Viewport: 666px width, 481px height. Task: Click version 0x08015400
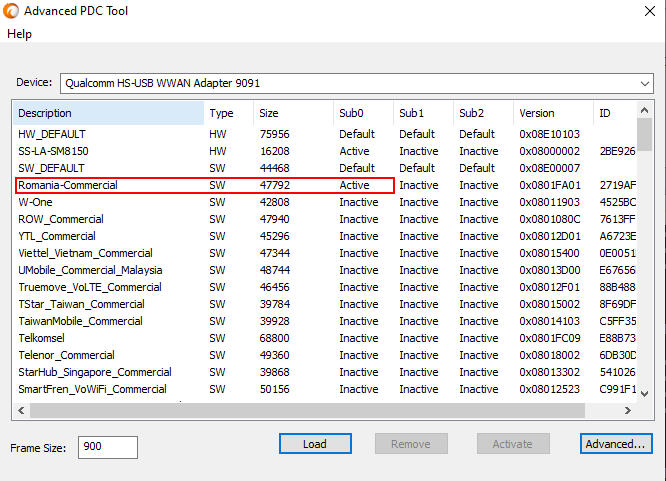[x=550, y=253]
